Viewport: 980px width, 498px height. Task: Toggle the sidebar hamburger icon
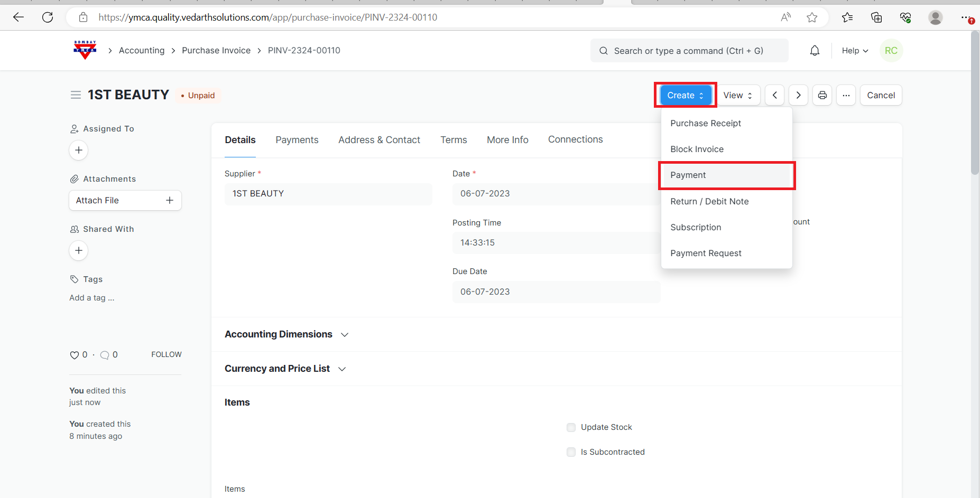[x=76, y=95]
